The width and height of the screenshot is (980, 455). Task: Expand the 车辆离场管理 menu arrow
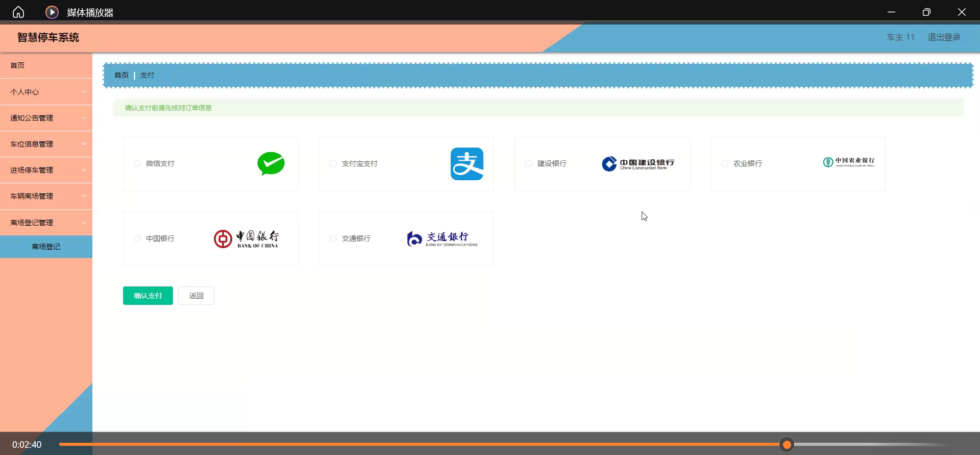coord(84,196)
